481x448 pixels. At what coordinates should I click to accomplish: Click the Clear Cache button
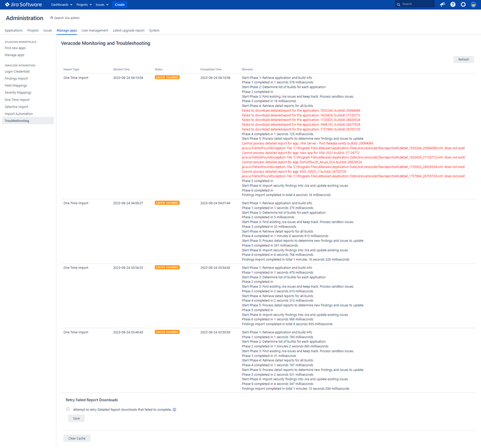coord(77,438)
